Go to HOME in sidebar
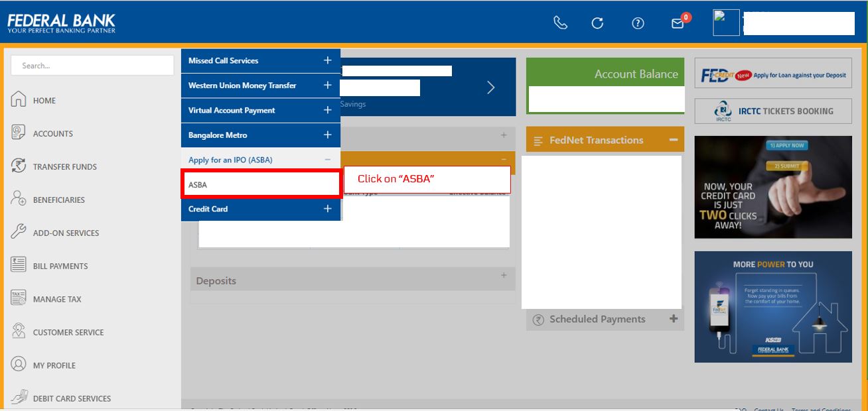The height and width of the screenshot is (411, 868). coord(44,101)
